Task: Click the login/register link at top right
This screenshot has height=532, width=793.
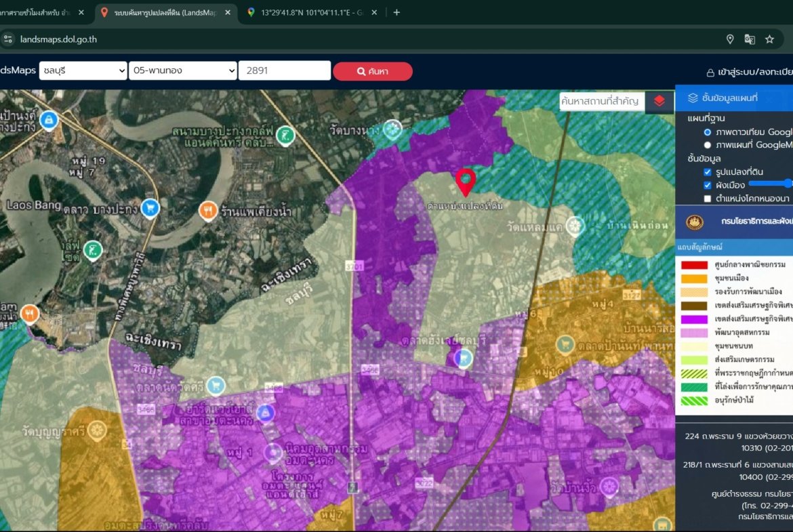Action: [749, 73]
